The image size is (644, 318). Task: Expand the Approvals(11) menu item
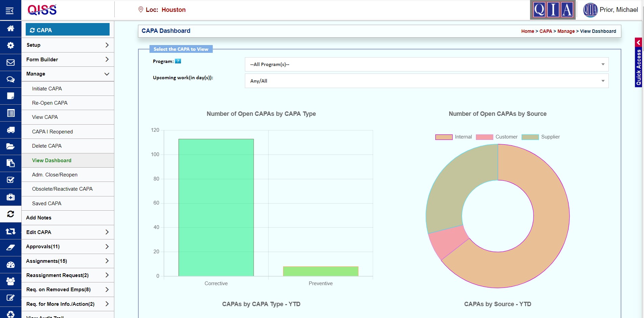[67, 246]
